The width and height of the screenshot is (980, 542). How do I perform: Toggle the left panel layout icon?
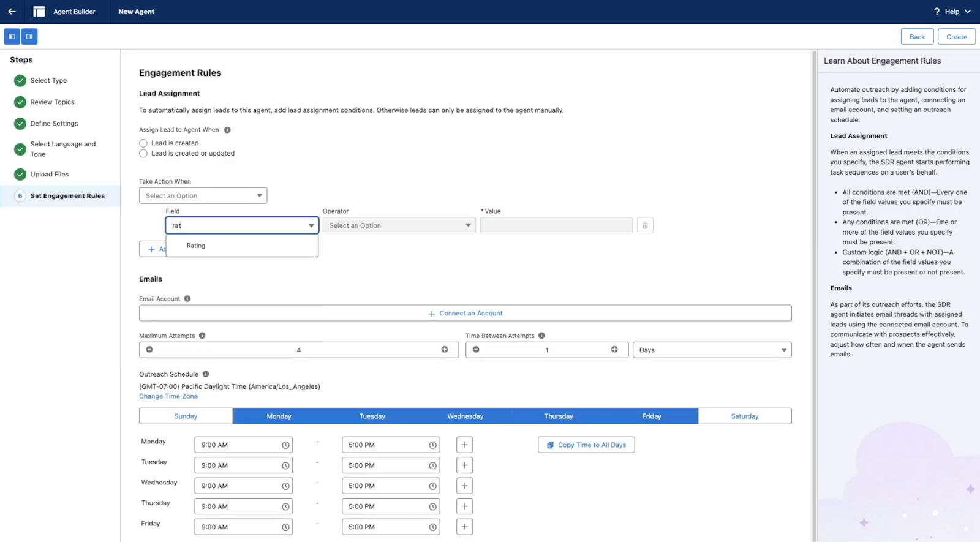[12, 37]
